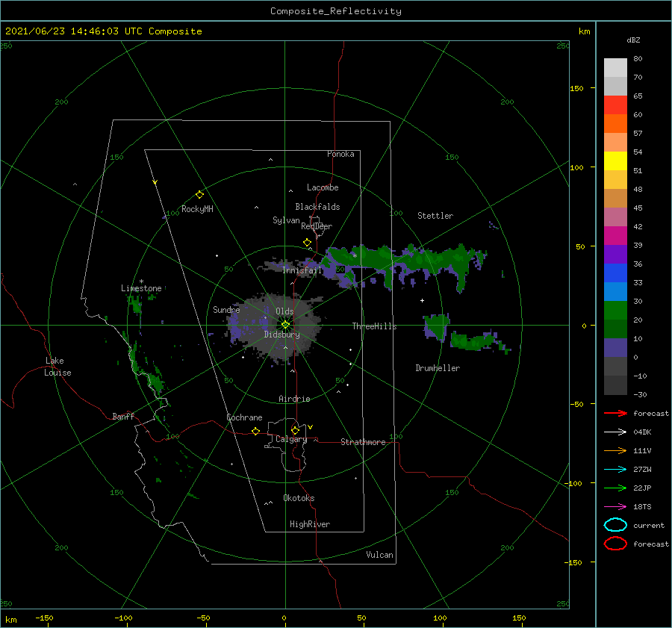Click the green echo cell east of ThreeHills
This screenshot has height=628, width=672.
(x=436, y=326)
